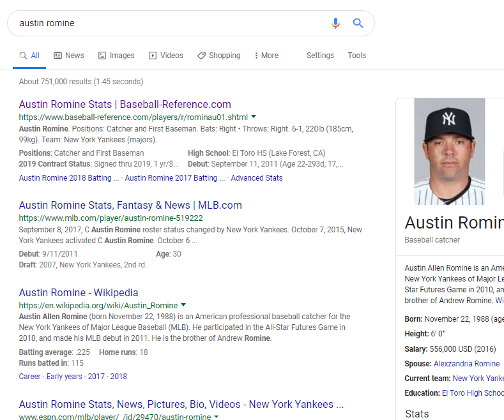Switch to the Videos tab
Image resolution: width=504 pixels, height=420 pixels.
tap(166, 56)
